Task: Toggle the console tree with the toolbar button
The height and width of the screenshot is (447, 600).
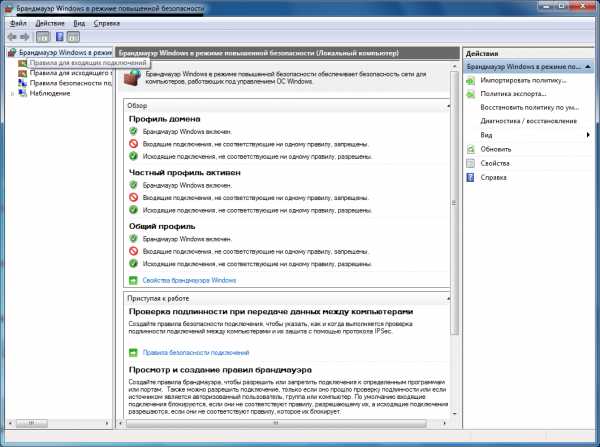Action: [43, 35]
